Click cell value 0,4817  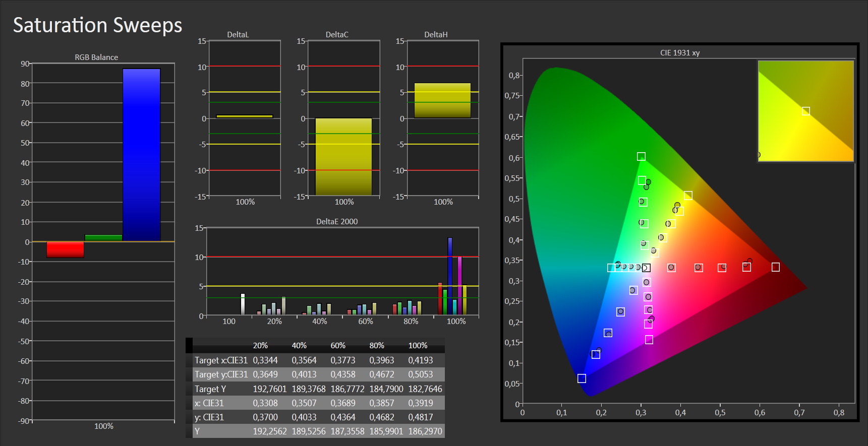pyautogui.click(x=421, y=417)
